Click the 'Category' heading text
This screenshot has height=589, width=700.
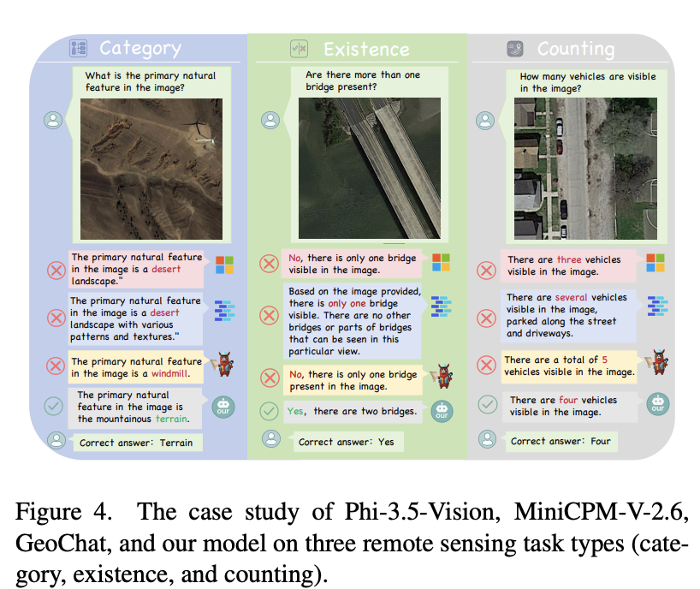[140, 48]
